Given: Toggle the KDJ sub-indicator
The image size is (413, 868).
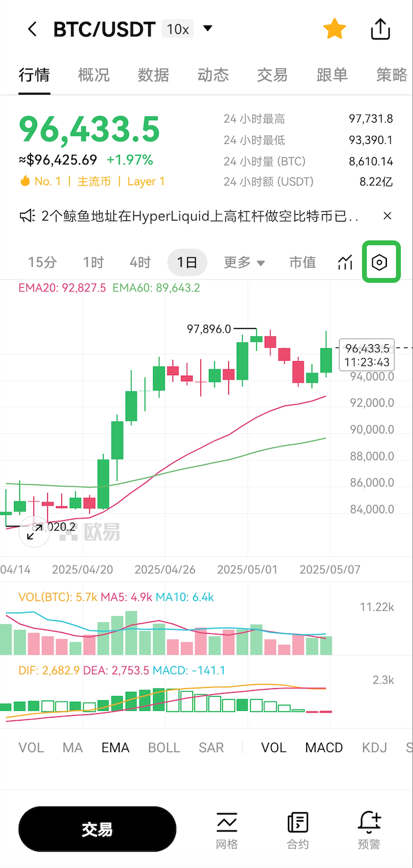Looking at the screenshot, I should tap(374, 747).
